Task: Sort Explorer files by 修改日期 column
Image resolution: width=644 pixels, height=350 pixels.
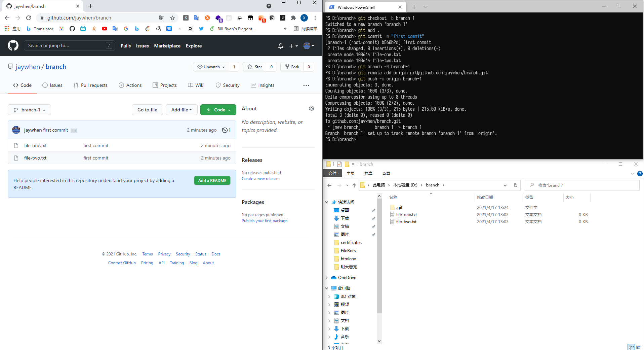Action: click(485, 198)
